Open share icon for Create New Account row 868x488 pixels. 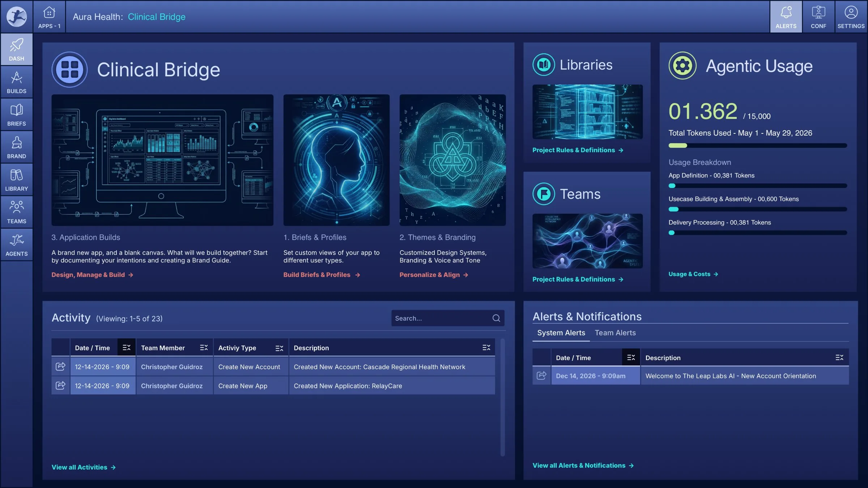point(60,367)
